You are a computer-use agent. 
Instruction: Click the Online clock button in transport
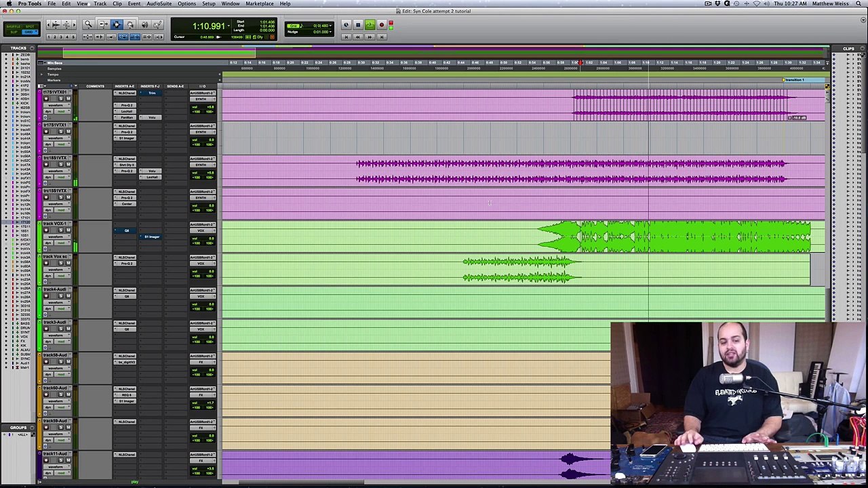tap(347, 25)
